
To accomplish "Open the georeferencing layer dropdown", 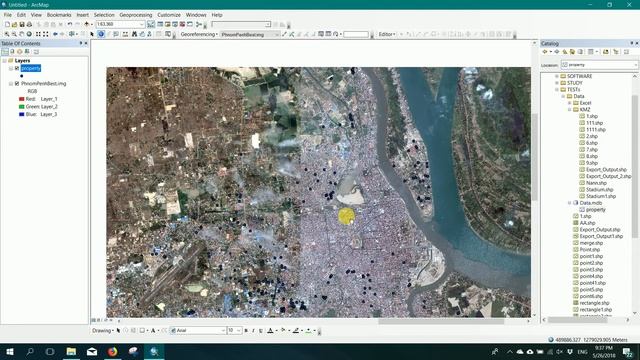I will [277, 35].
